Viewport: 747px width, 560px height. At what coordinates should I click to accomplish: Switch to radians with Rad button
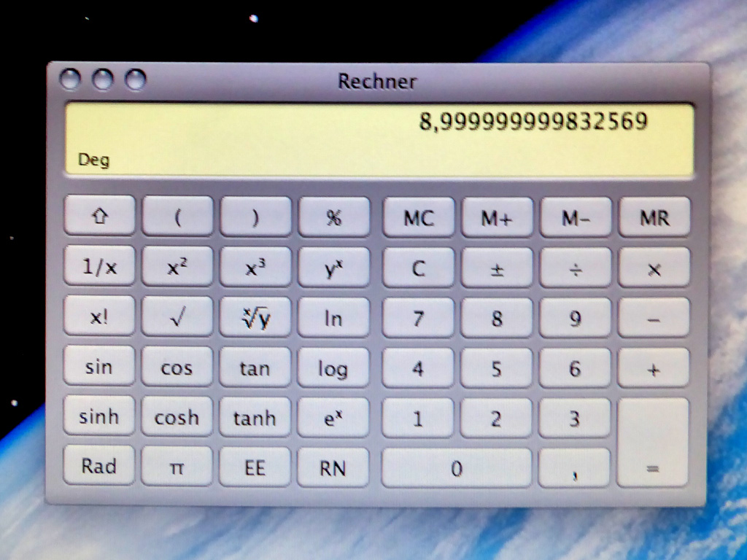point(98,465)
